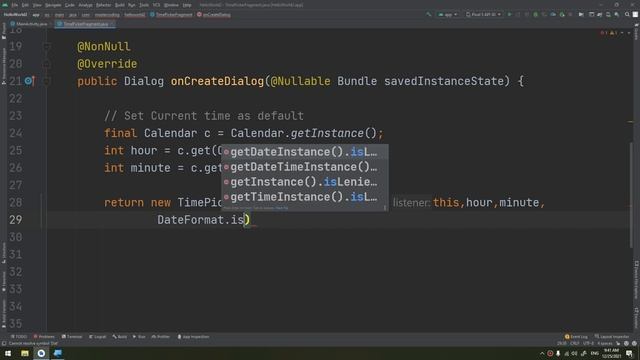Click the volume icon in system tray
The image size is (640, 360).
click(574, 353)
